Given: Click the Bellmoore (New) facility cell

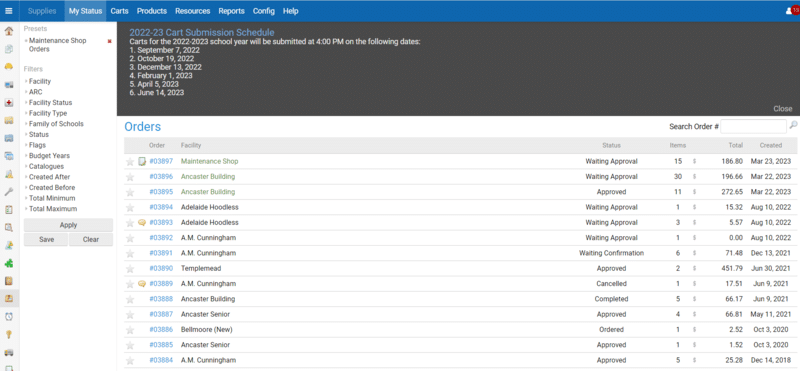Looking at the screenshot, I should [x=206, y=330].
